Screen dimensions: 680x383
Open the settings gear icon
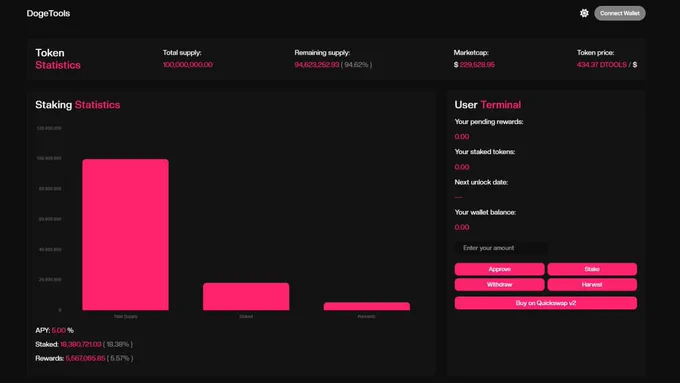pos(584,13)
